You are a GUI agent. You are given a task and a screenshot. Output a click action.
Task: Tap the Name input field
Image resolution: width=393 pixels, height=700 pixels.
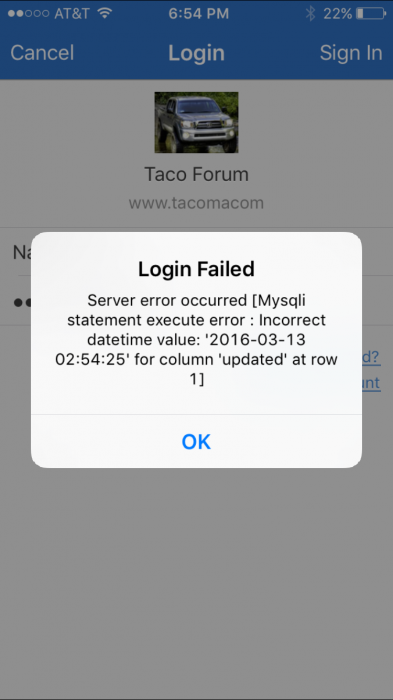coord(196,252)
